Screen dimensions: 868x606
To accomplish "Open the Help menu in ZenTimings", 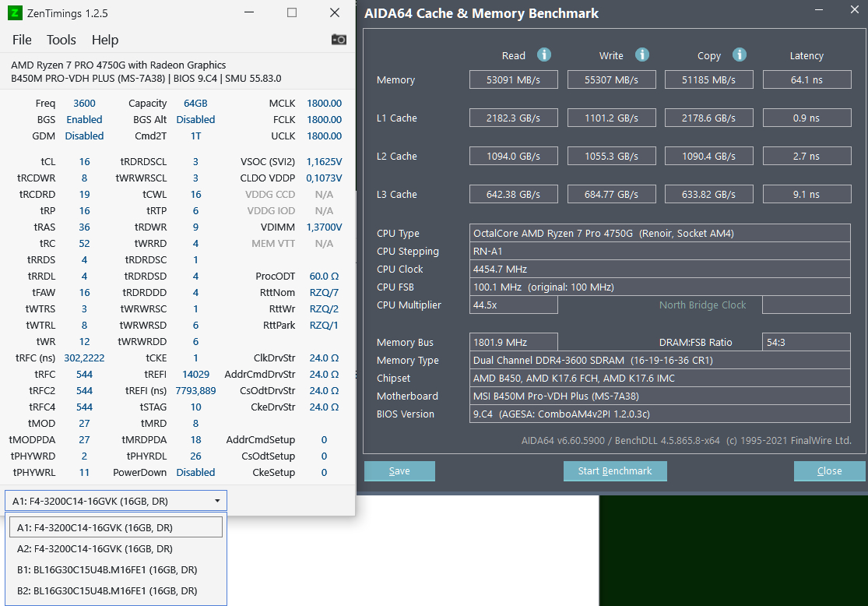I will pyautogui.click(x=105, y=40).
